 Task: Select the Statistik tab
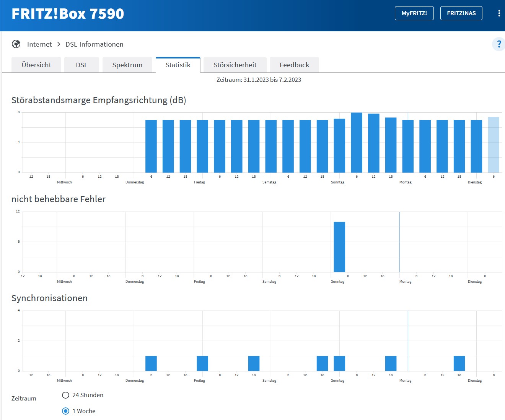pyautogui.click(x=178, y=65)
